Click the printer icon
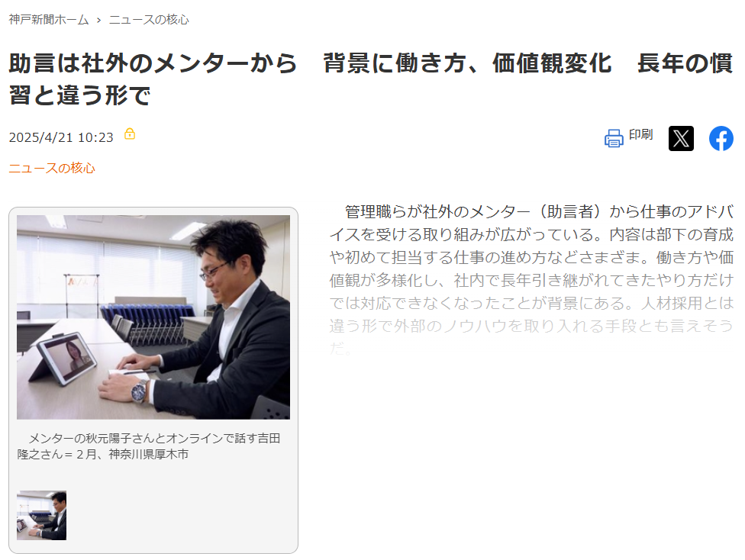The height and width of the screenshot is (560, 745). pos(614,138)
